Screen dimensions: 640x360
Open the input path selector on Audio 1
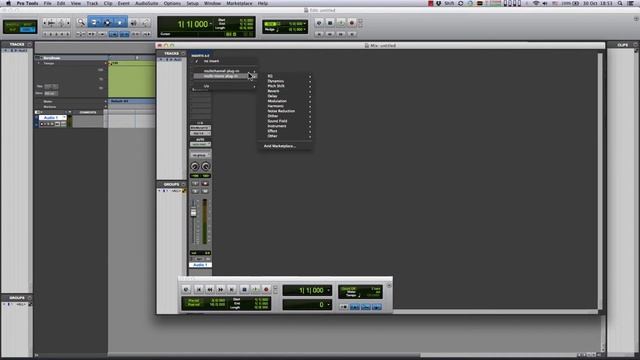click(200, 128)
